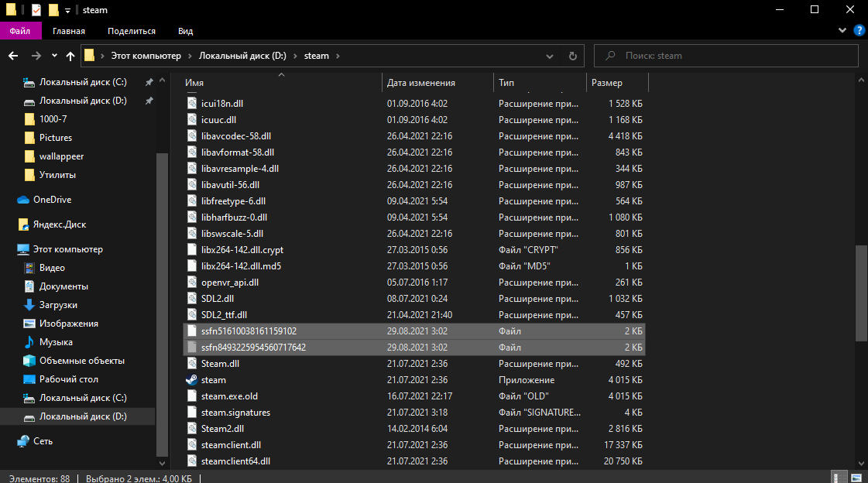The height and width of the screenshot is (483, 868).
Task: Click the properties checkmark quick access icon
Action: 36,10
